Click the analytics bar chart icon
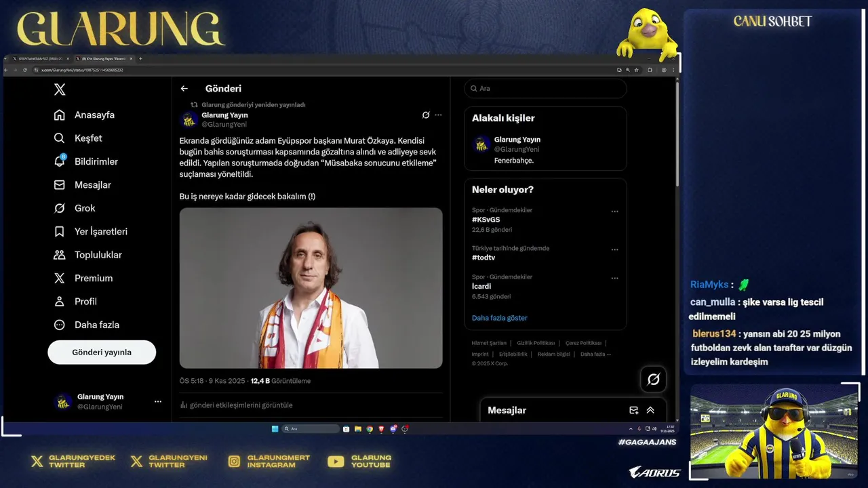Screen dimensions: 868x488 coord(184,405)
